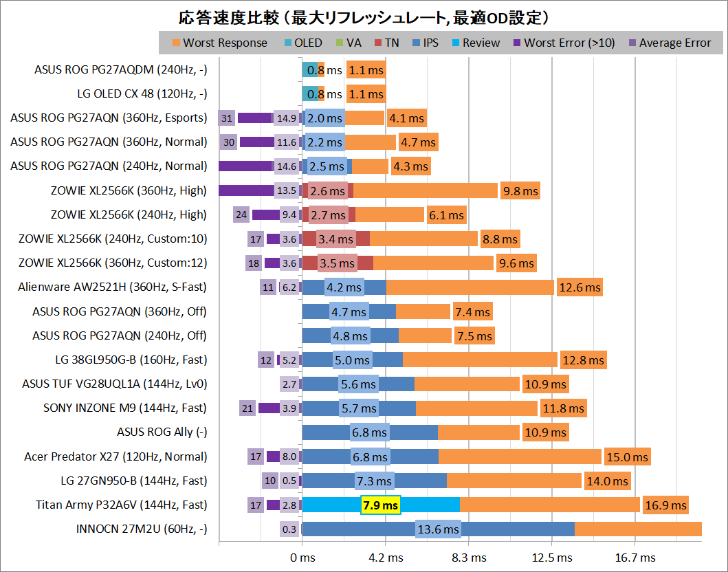Click the '4.3 ms' worst response label
Viewport: 728px width, 572px height.
411,166
